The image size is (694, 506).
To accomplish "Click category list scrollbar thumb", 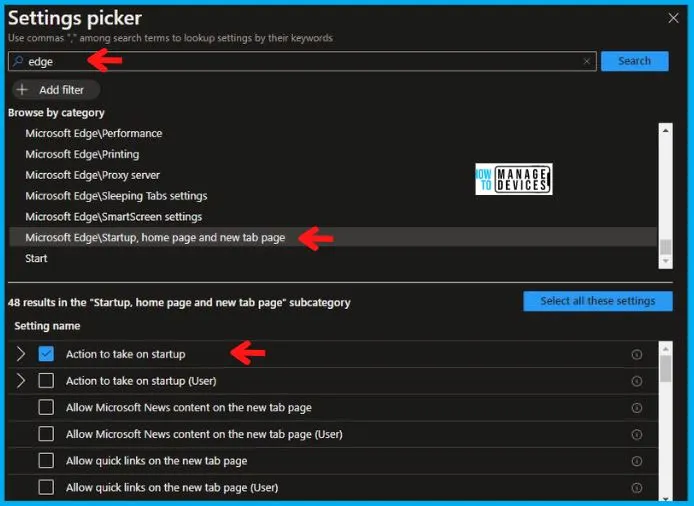I will (x=665, y=247).
